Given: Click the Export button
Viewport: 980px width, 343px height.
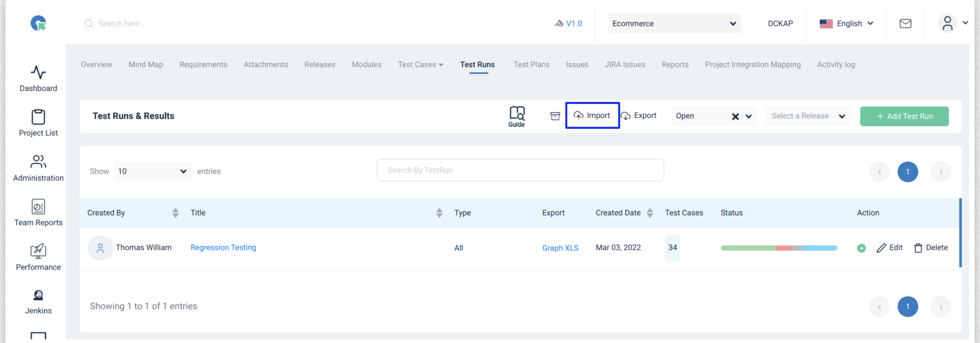Looking at the screenshot, I should (x=638, y=115).
